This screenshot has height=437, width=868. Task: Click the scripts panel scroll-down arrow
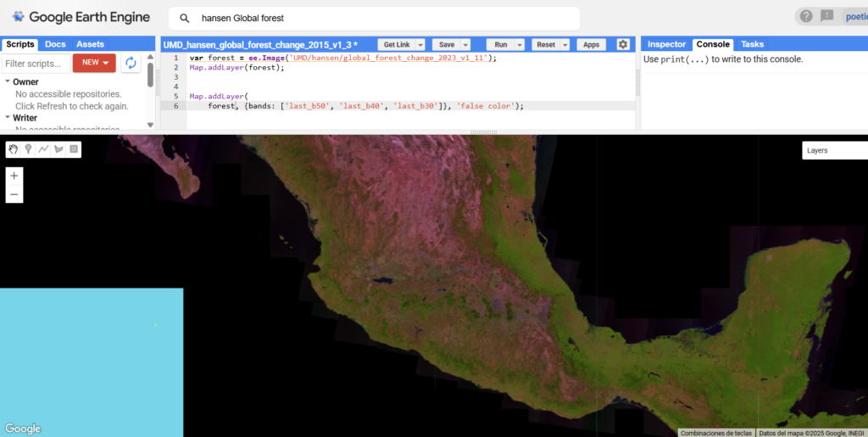coord(151,126)
